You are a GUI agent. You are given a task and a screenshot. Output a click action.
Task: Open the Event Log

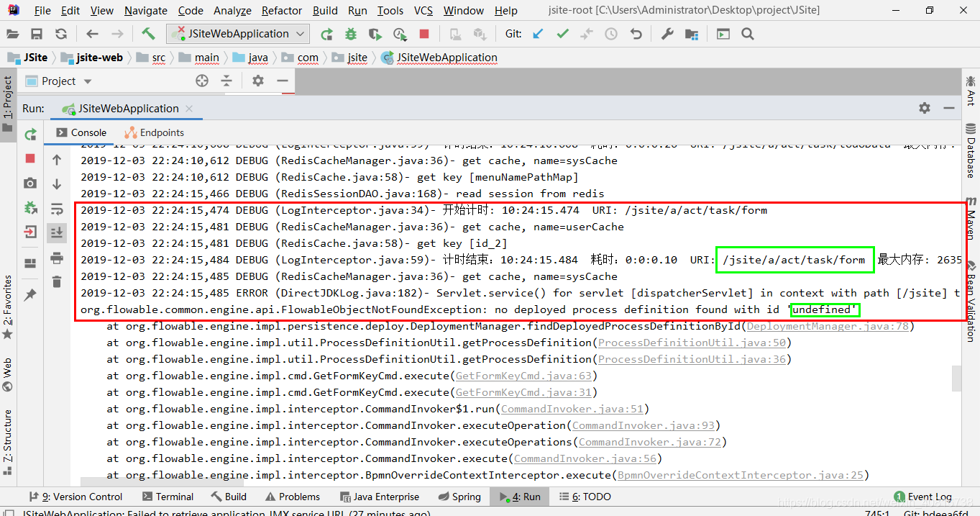tap(922, 497)
